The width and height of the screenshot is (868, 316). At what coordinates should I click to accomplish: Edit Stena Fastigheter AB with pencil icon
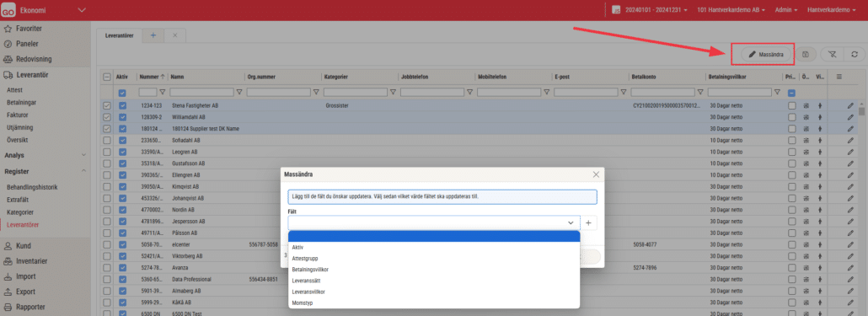coord(850,105)
